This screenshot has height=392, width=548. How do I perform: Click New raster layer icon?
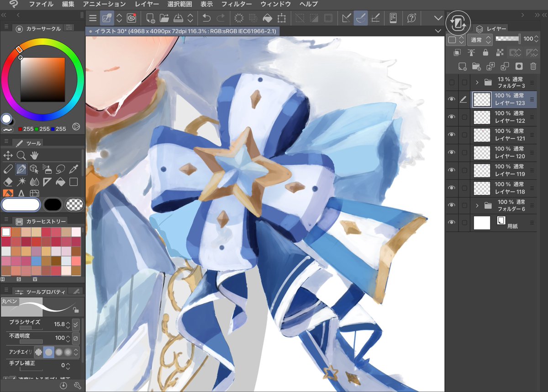[462, 66]
